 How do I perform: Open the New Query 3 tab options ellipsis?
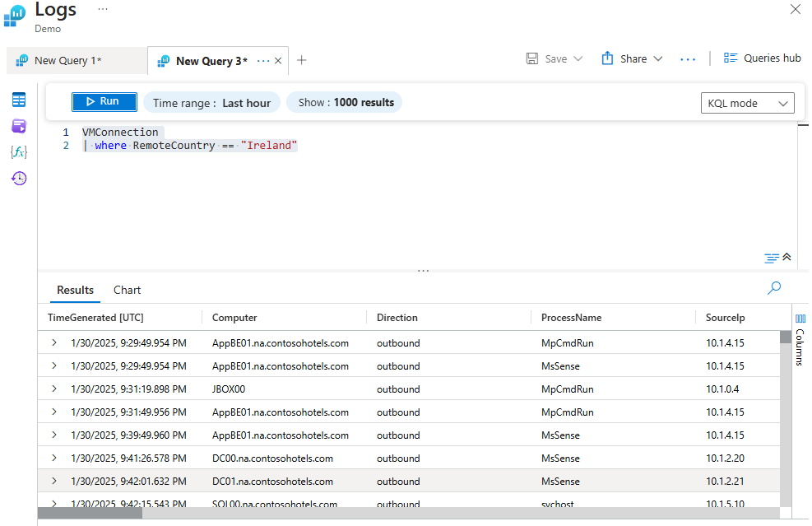click(263, 61)
